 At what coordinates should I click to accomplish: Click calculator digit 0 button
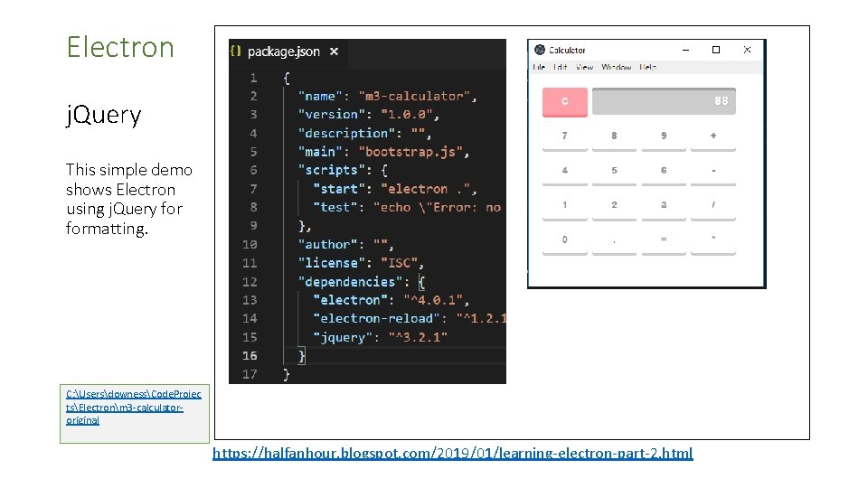pyautogui.click(x=564, y=240)
